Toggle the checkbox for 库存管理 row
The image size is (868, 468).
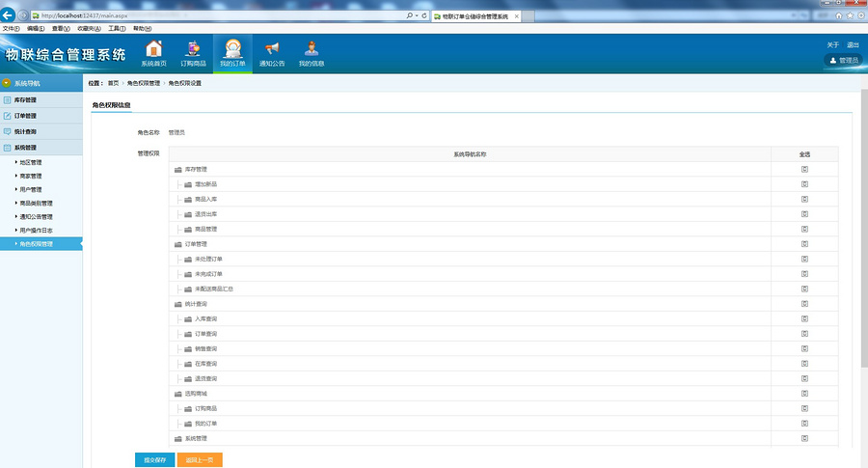pos(805,170)
